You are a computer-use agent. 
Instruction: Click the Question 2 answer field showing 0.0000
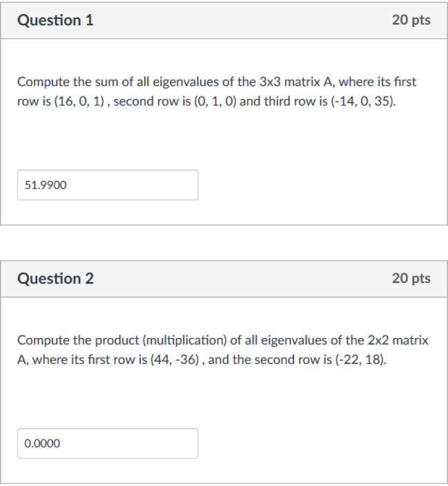pyautogui.click(x=107, y=443)
